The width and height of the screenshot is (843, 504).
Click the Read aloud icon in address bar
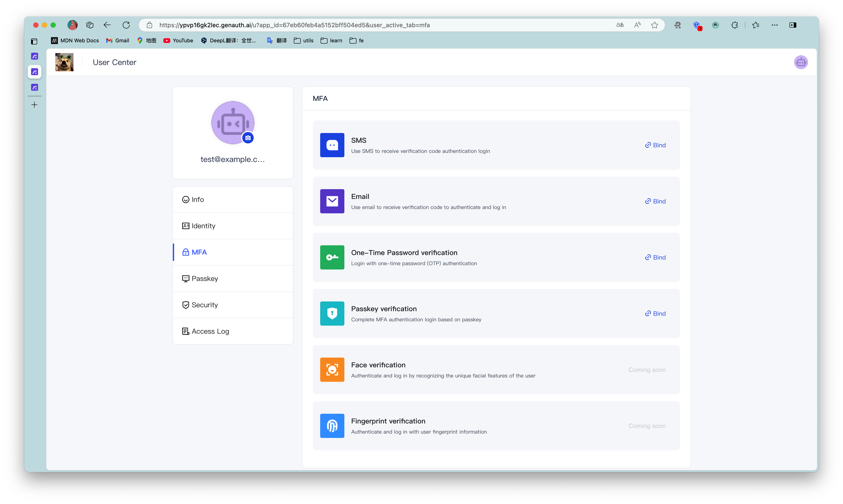(x=637, y=25)
